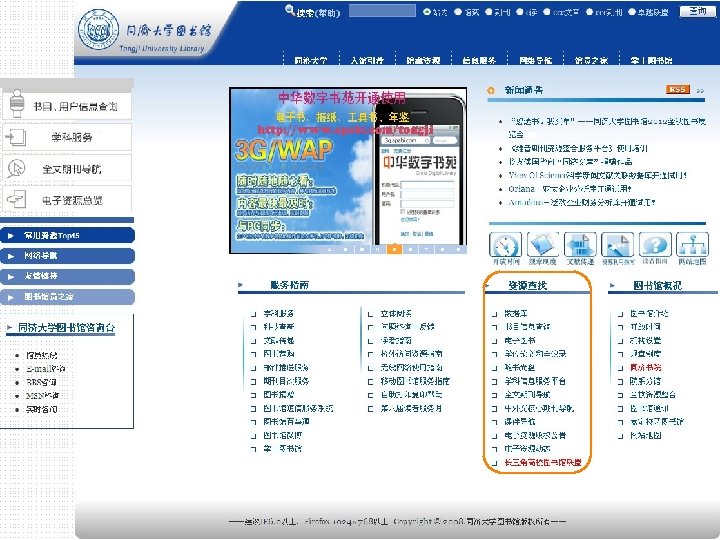Viewport: 720px width, 540px height.
Task: Open the 馆藏资源 top menu item
Action: pyautogui.click(x=423, y=60)
